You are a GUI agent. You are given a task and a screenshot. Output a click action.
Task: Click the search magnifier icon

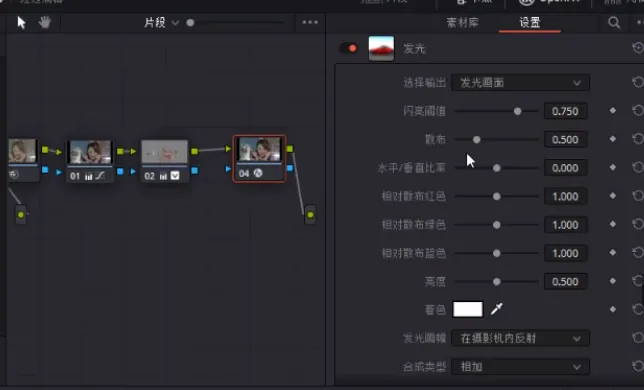point(614,23)
